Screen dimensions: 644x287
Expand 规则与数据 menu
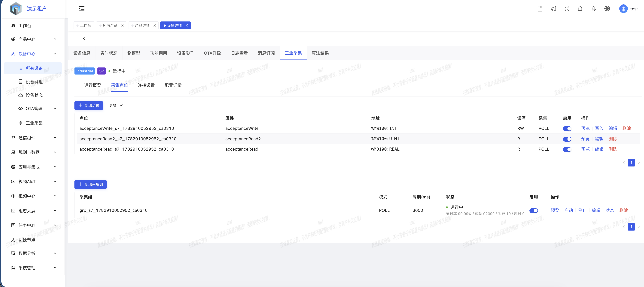point(55,152)
